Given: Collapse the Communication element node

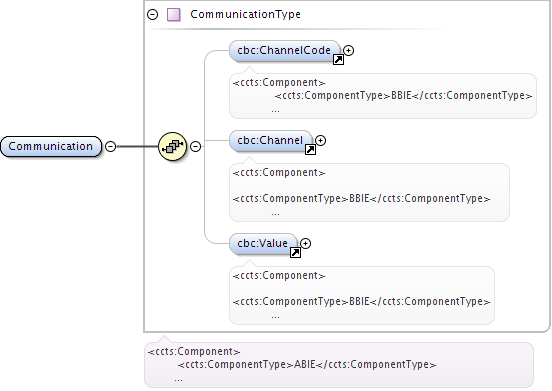Looking at the screenshot, I should click(111, 146).
